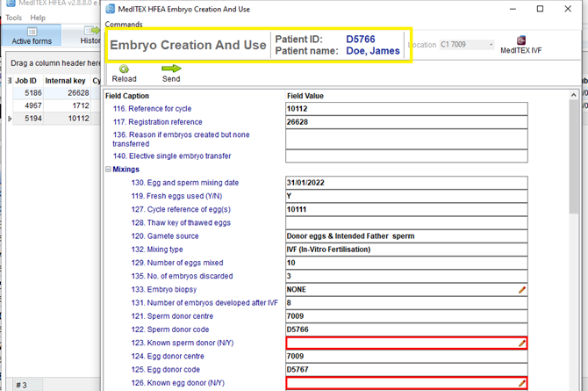
Task: Click Sperm donor code field D5766
Action: coord(406,329)
